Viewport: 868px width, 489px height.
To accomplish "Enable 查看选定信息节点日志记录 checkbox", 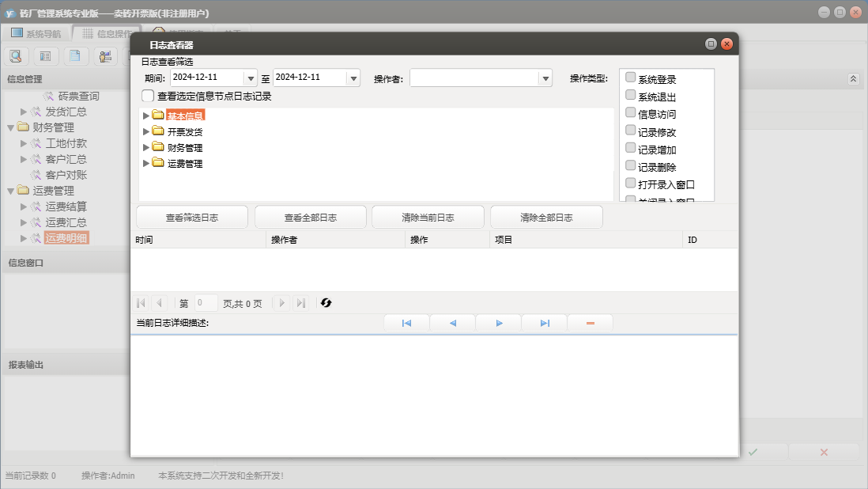I will pos(148,96).
